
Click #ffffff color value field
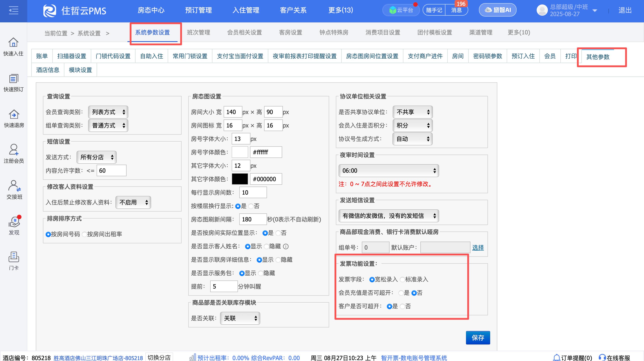click(x=266, y=152)
